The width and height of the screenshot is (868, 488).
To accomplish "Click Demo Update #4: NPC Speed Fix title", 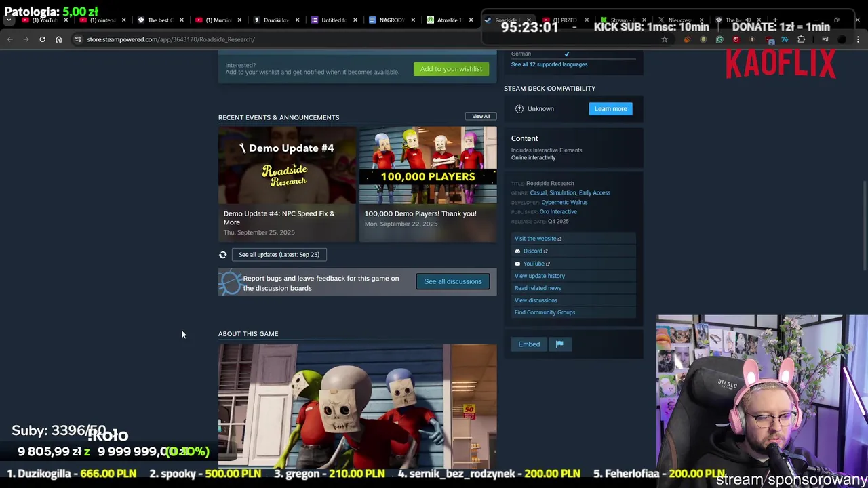I will pos(279,218).
